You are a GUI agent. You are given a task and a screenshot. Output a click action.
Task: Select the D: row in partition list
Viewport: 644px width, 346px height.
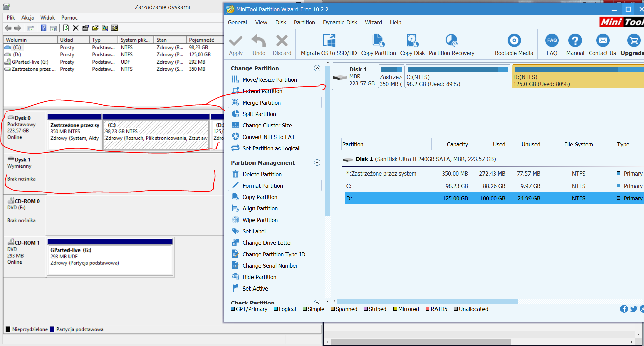[x=494, y=198]
